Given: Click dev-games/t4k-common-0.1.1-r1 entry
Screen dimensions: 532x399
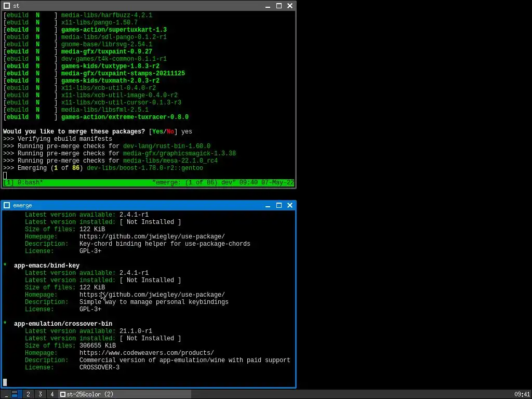Looking at the screenshot, I should point(114,59).
